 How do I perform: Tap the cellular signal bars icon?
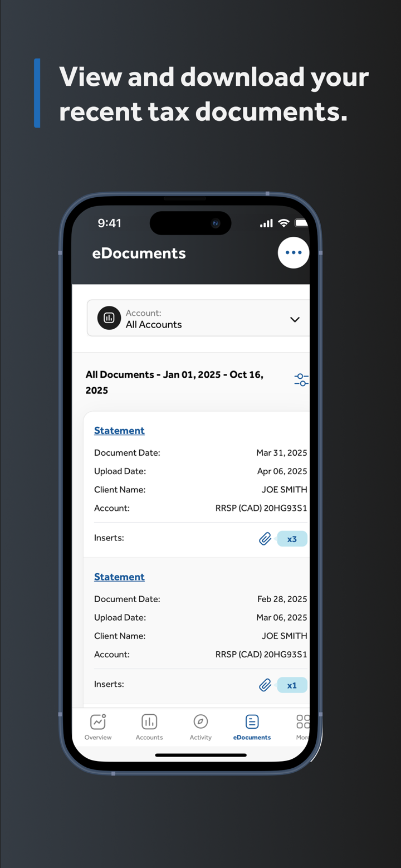pos(266,223)
